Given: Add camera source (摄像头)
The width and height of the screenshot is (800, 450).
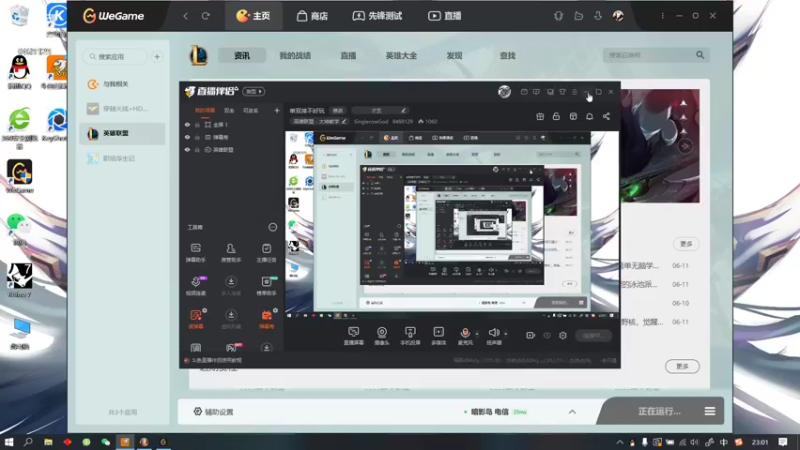Looking at the screenshot, I should (382, 336).
